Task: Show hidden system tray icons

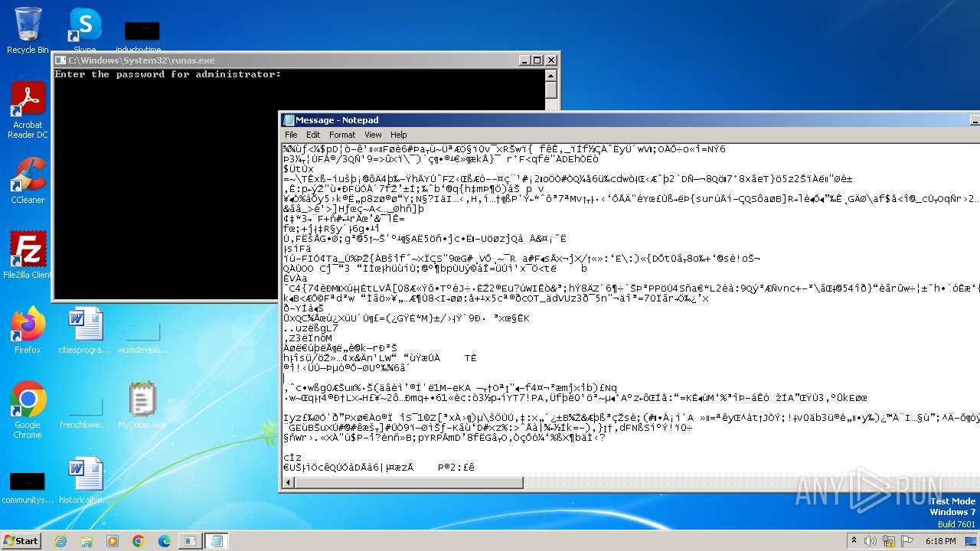Action: pyautogui.click(x=854, y=541)
